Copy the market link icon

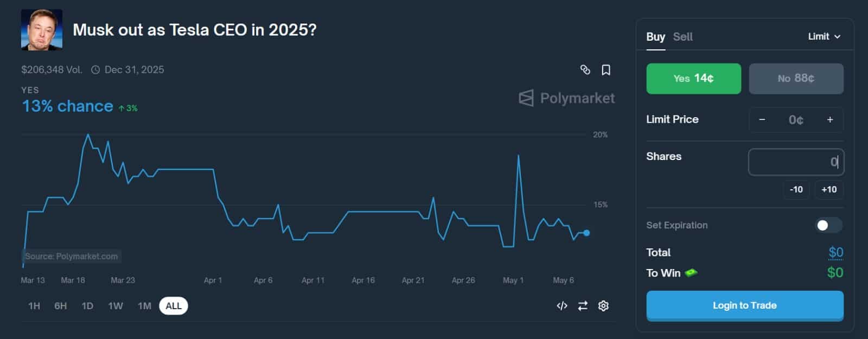(x=585, y=70)
